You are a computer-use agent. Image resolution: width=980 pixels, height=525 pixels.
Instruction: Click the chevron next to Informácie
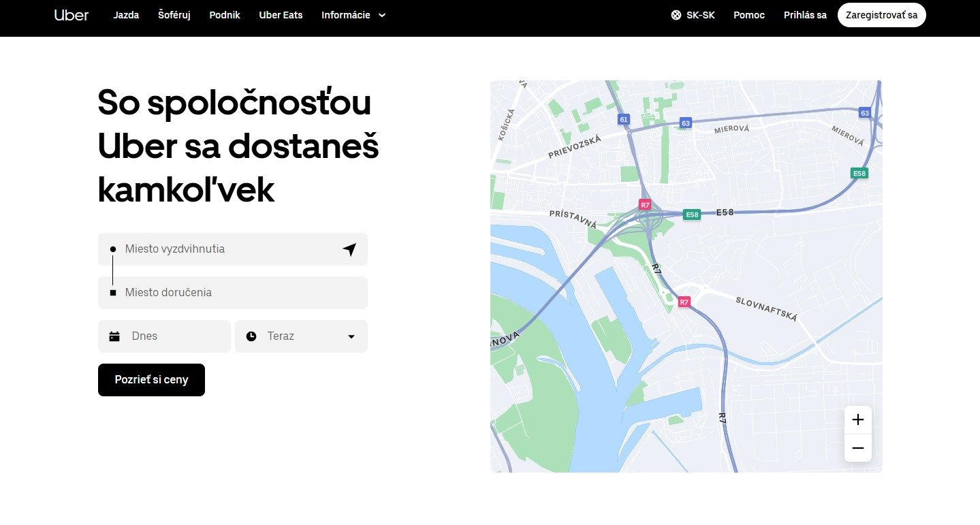(381, 15)
